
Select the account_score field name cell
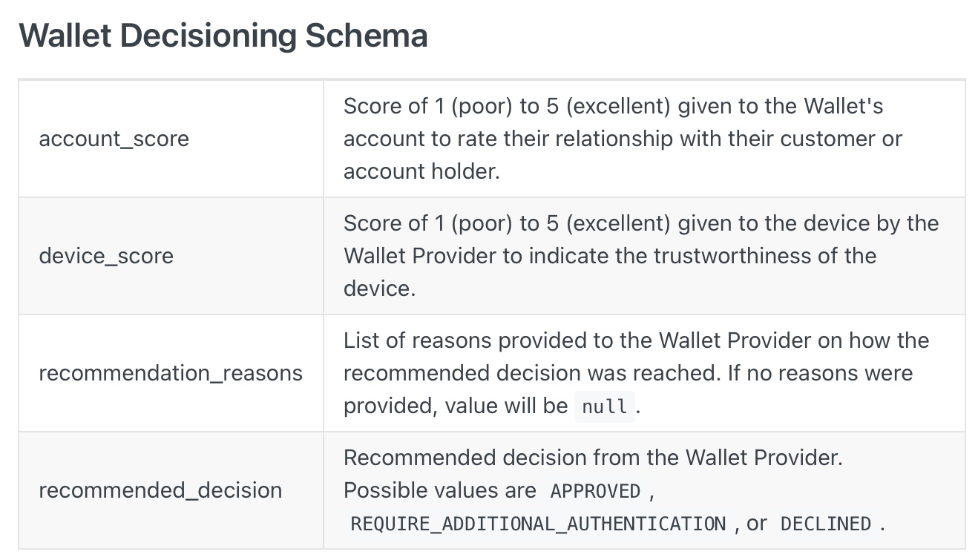(114, 139)
